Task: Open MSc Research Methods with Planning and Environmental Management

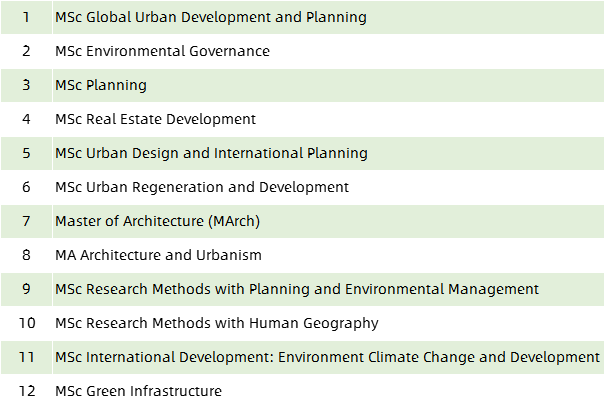Action: click(297, 289)
